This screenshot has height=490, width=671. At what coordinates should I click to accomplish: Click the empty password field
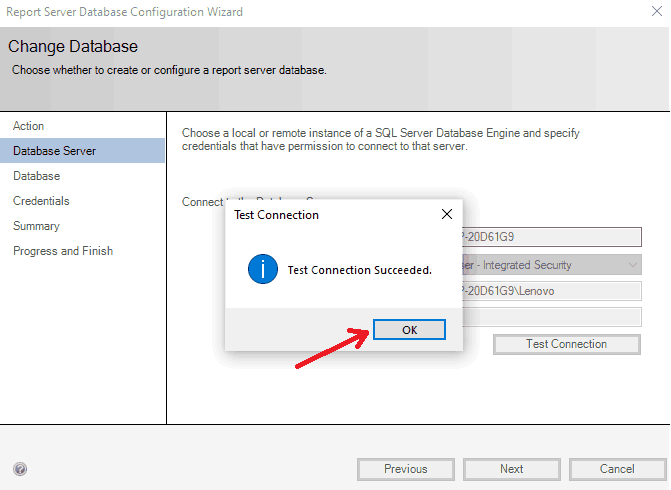[x=550, y=317]
